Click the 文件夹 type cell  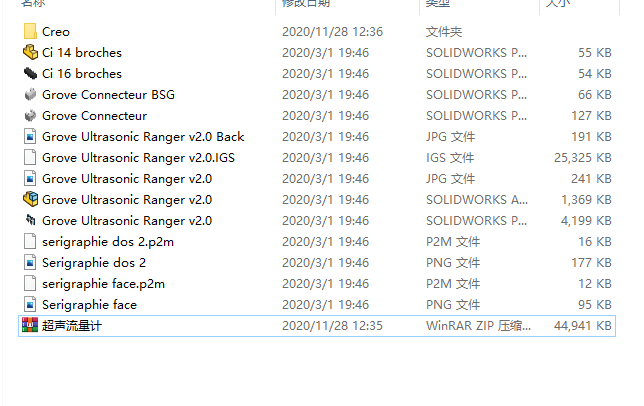[x=444, y=32]
